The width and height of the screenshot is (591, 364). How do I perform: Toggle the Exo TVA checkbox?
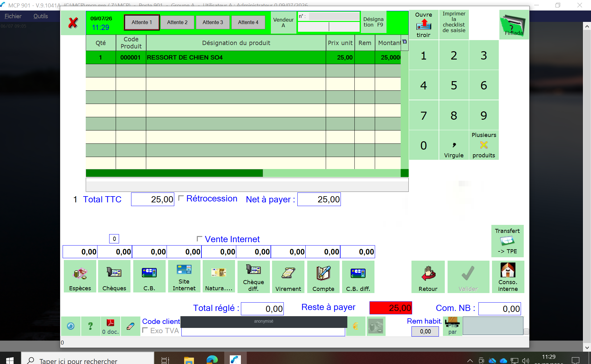tap(145, 330)
